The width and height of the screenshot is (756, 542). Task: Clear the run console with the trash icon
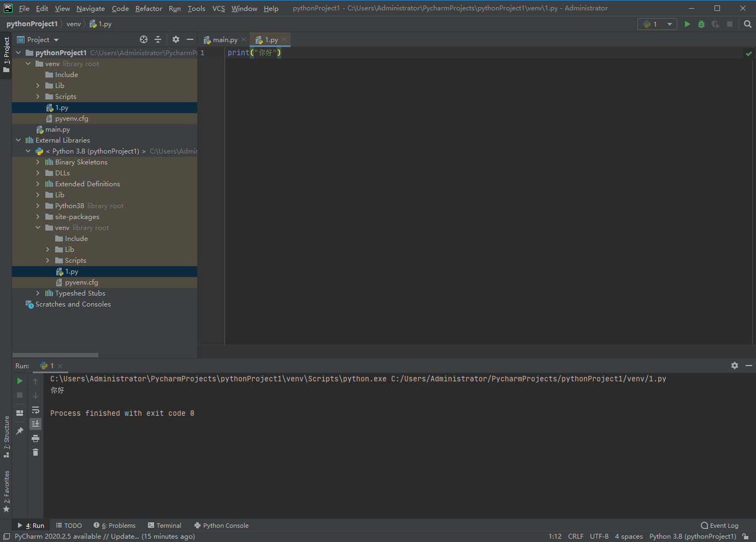[36, 452]
